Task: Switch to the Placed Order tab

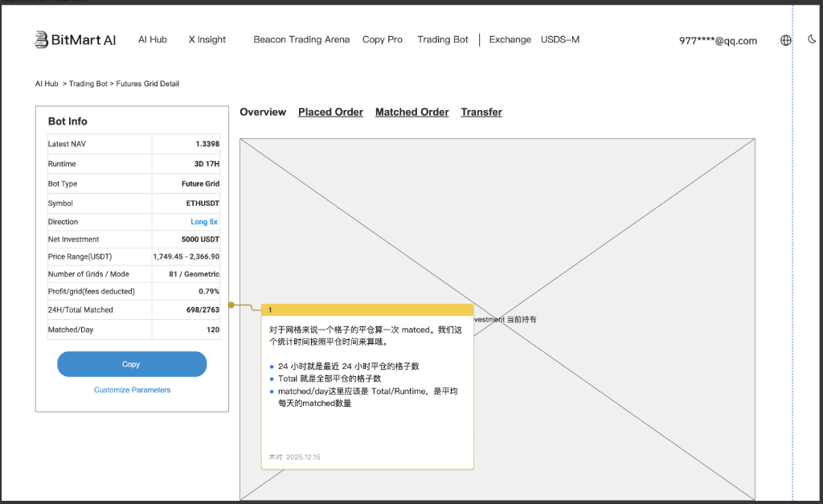Action: point(330,113)
